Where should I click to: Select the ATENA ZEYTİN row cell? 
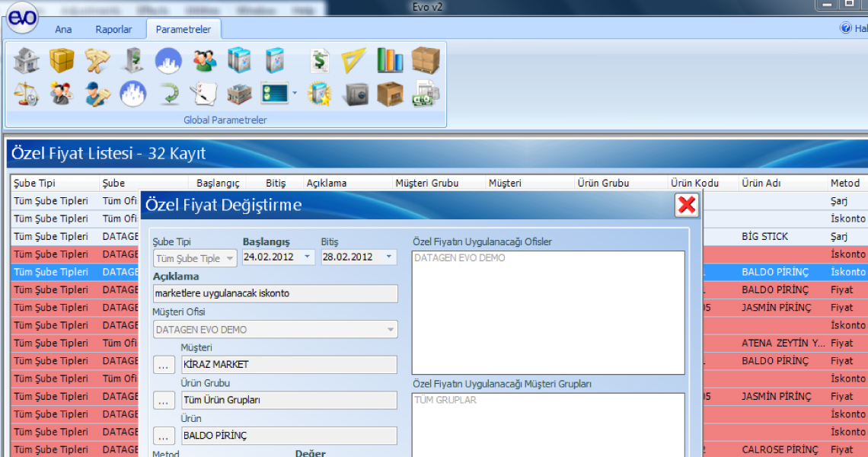[783, 344]
